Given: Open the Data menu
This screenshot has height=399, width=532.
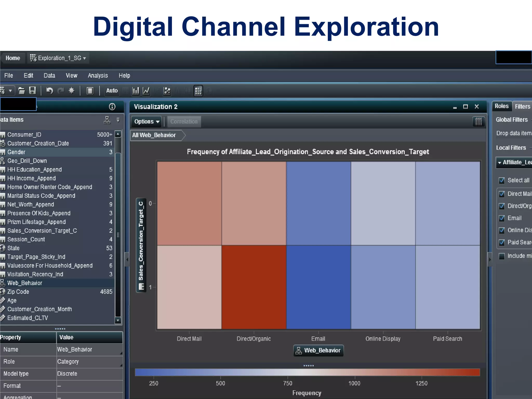Looking at the screenshot, I should [x=49, y=76].
